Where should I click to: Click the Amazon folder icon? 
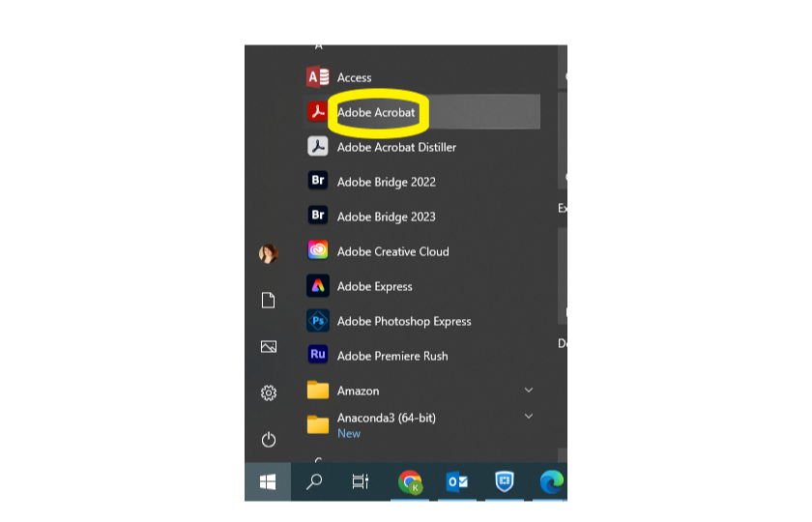coord(317,390)
